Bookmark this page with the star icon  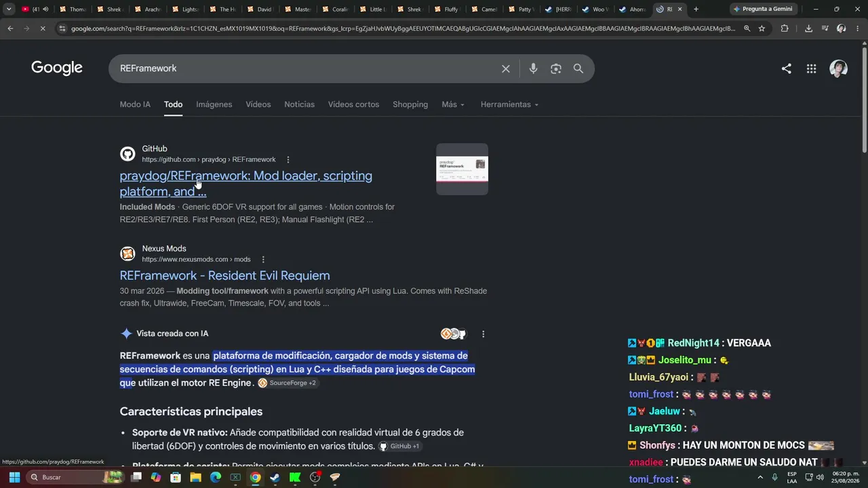coord(762,28)
